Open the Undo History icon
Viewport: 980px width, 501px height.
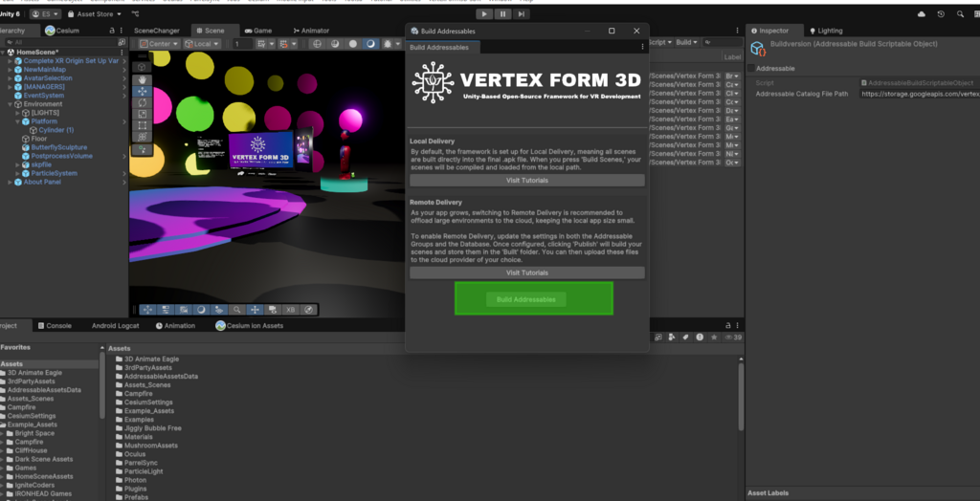click(942, 14)
